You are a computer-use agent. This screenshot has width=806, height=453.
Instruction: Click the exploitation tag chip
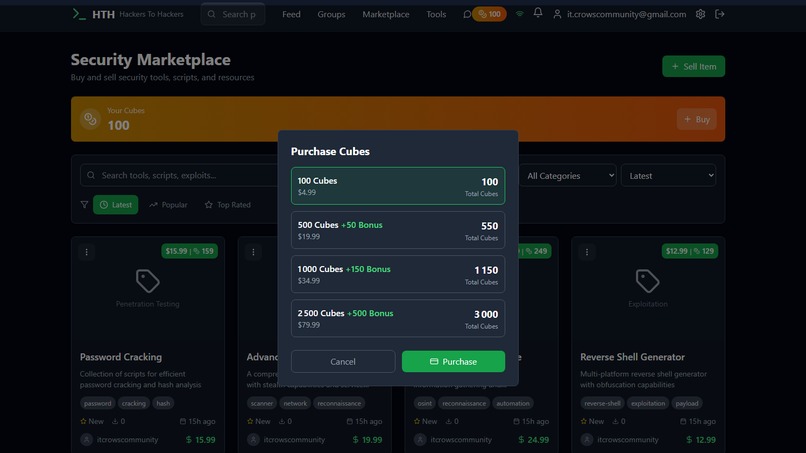click(x=648, y=403)
